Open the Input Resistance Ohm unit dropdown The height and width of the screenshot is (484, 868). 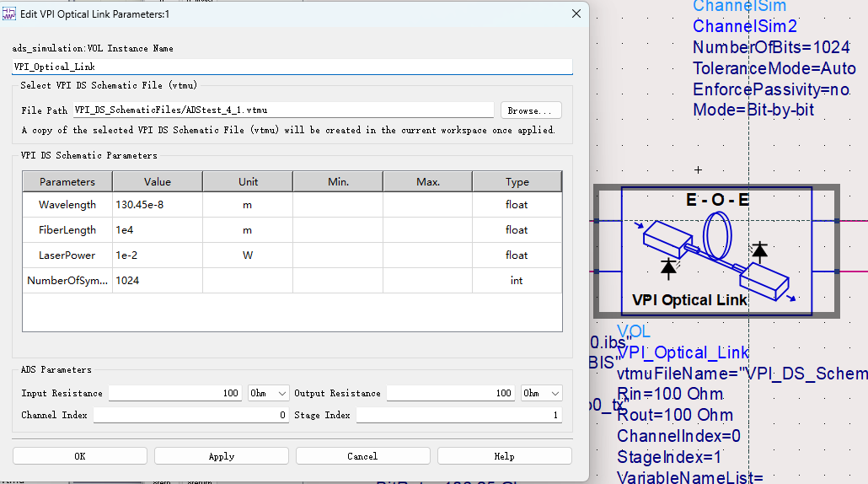pos(269,393)
